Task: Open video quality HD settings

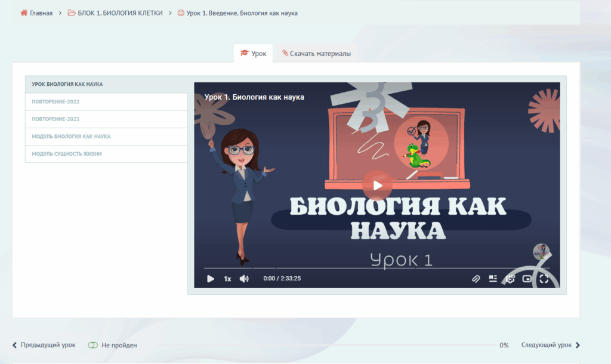Action: point(510,279)
